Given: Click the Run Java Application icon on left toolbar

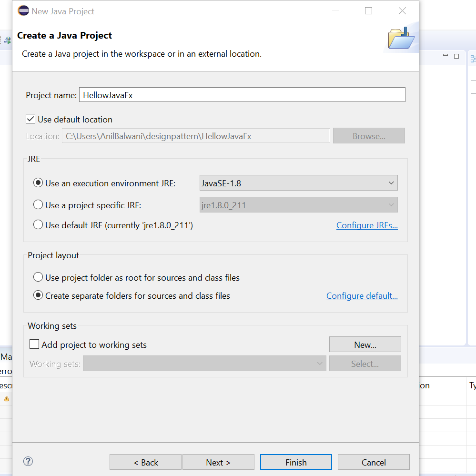Looking at the screenshot, I should point(7,41).
